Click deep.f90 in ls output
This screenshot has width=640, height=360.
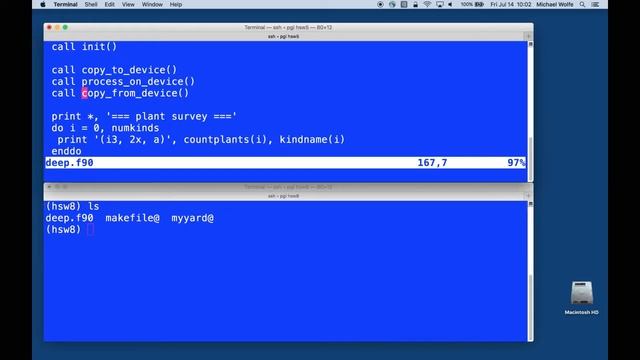click(x=69, y=218)
